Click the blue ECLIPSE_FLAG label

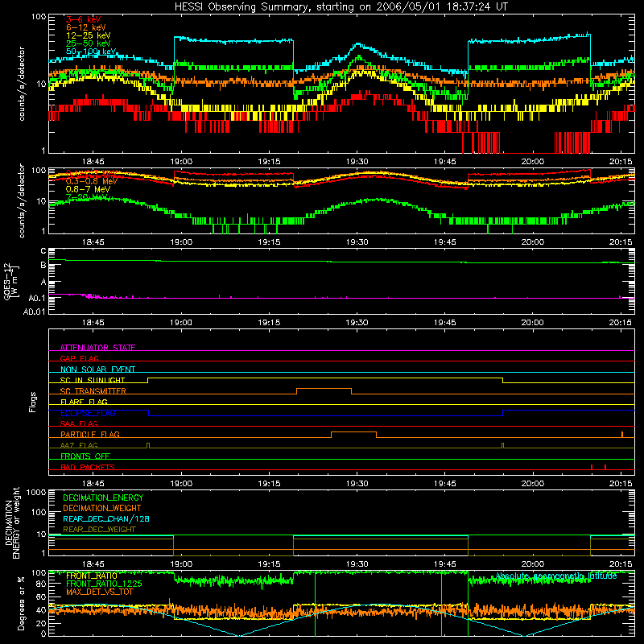coord(88,413)
